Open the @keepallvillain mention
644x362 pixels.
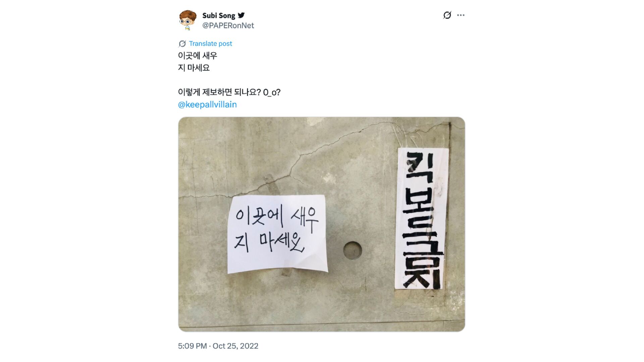207,105
